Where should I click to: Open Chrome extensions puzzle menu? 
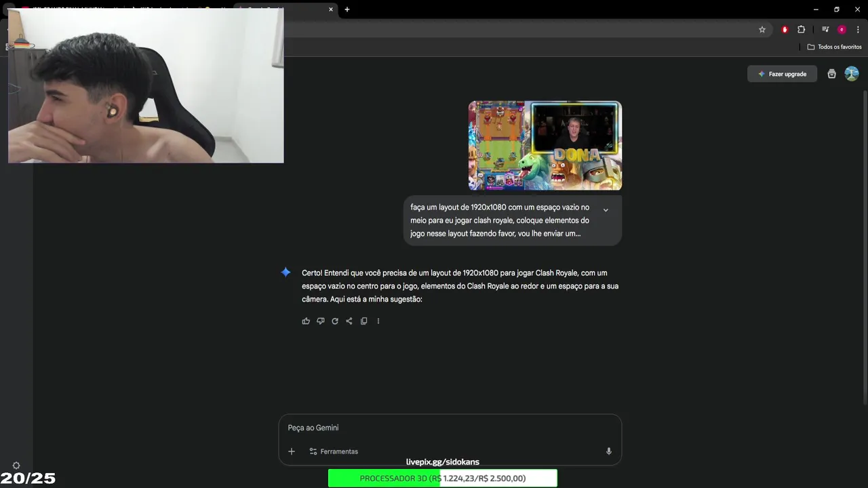tap(801, 30)
